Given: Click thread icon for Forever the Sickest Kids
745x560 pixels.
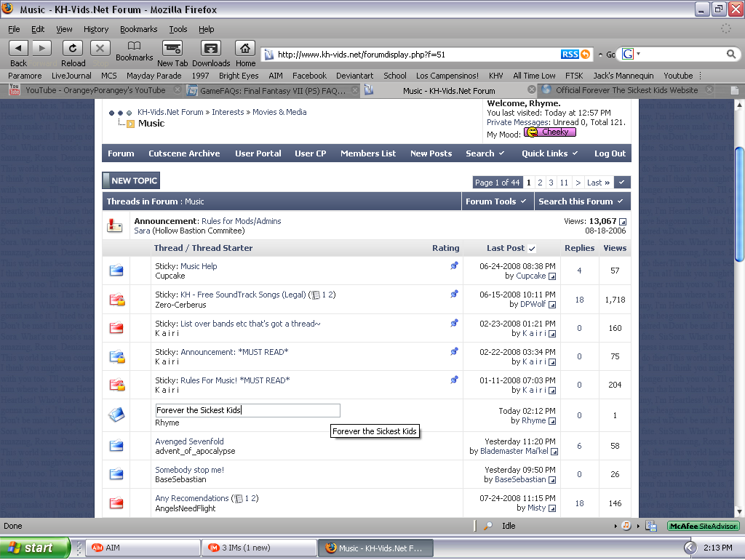Looking at the screenshot, I should (x=116, y=415).
